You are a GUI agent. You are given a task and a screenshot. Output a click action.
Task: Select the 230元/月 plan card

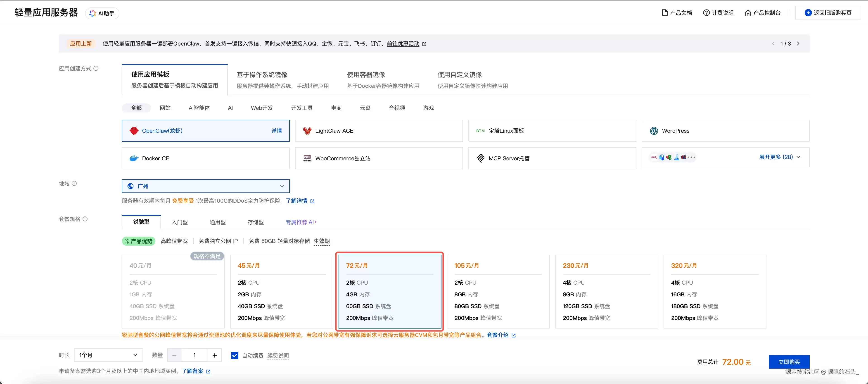tap(607, 292)
